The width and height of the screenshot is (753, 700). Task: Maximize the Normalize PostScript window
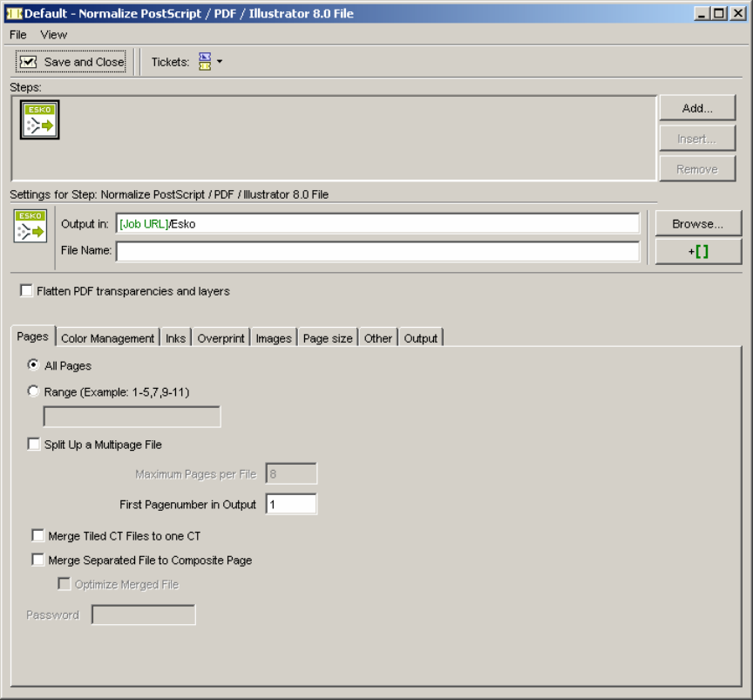719,13
